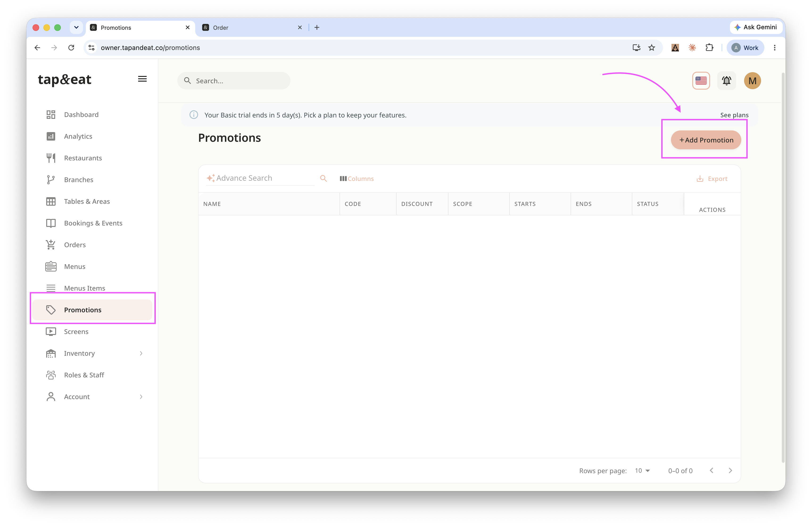The height and width of the screenshot is (526, 812).
Task: Collapse sidebar with hamburger menu icon
Action: [142, 79]
